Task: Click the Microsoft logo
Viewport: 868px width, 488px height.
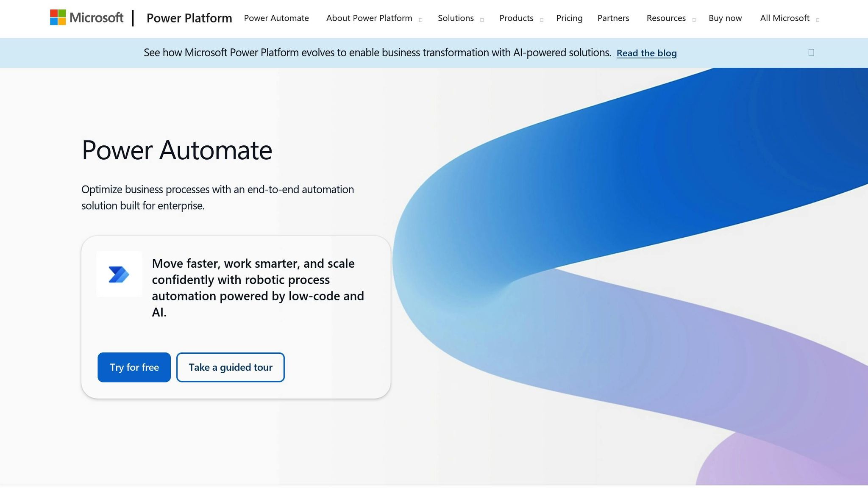Action: point(86,18)
